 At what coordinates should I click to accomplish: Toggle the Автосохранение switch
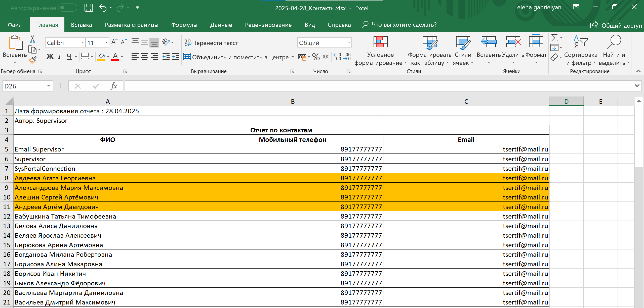pos(67,8)
